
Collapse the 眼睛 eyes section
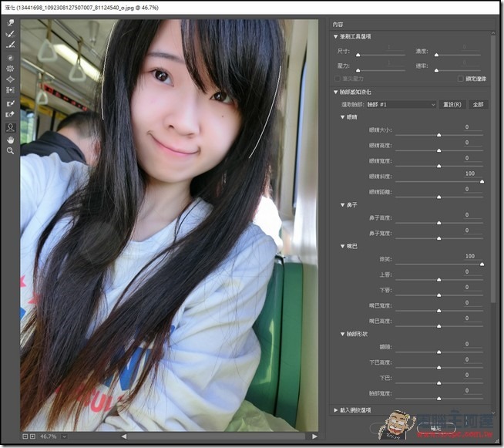pos(342,117)
